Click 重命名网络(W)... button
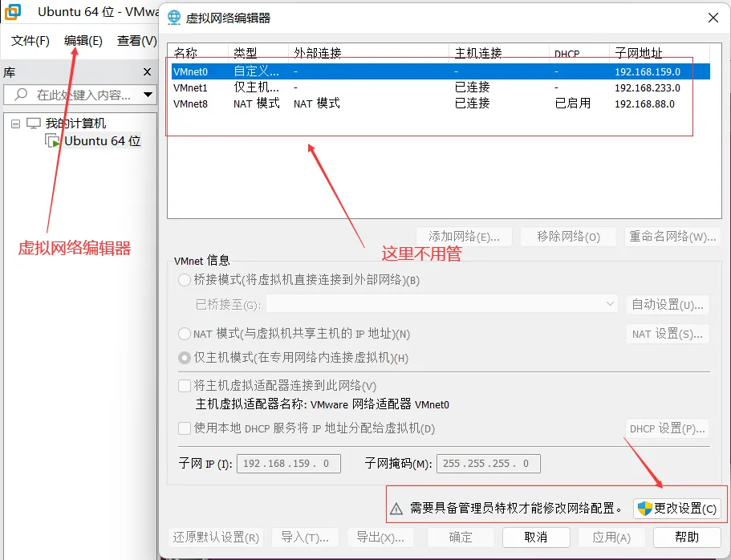This screenshot has height=560, width=731. click(672, 237)
